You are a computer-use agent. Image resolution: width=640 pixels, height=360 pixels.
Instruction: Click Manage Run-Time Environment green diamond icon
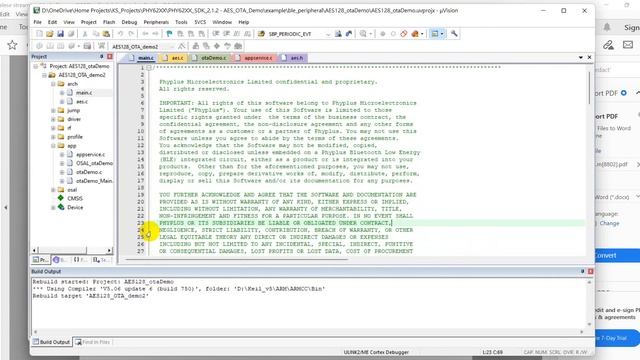[x=217, y=46]
